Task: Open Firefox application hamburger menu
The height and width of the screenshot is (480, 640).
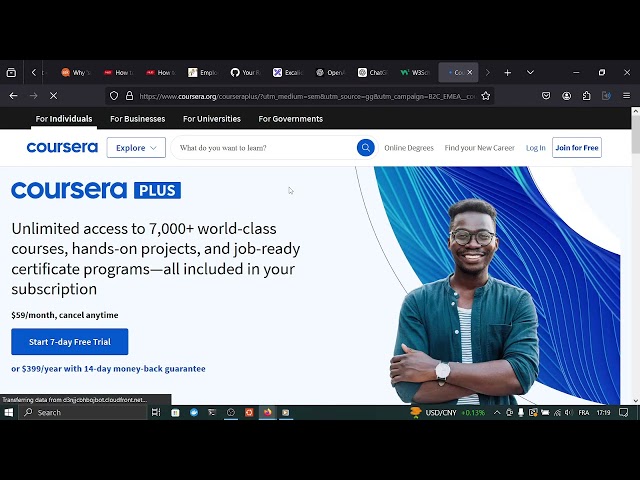Action: click(627, 96)
